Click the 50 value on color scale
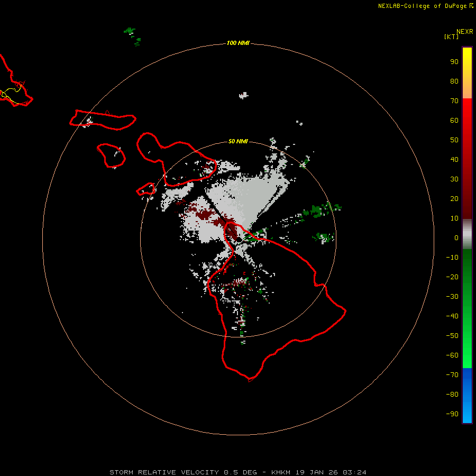The width and height of the screenshot is (476, 476). [x=454, y=140]
